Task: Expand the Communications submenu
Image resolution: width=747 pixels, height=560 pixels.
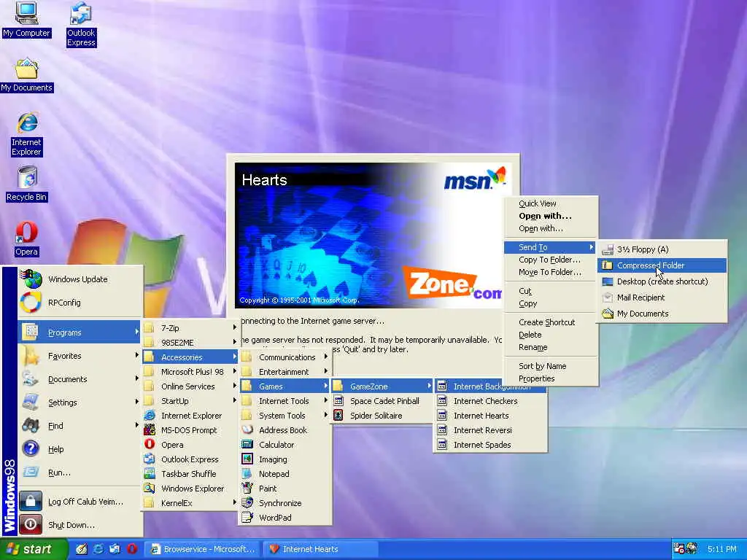Action: (x=285, y=357)
